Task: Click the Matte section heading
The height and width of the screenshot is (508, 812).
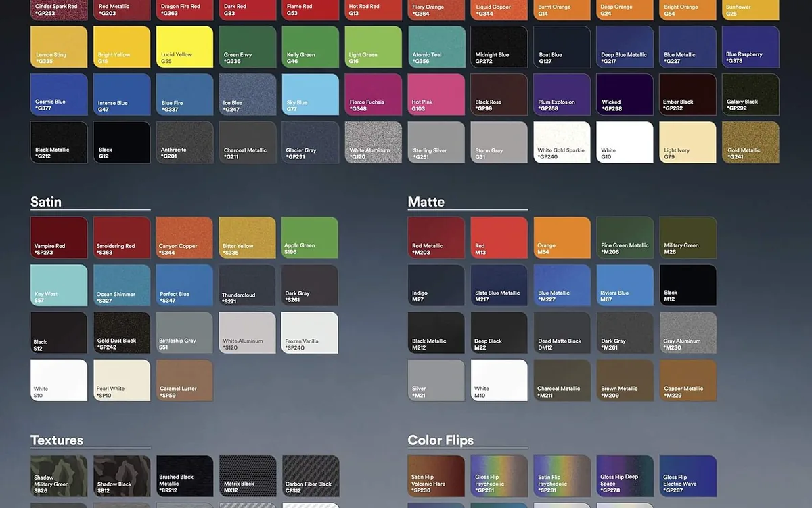Action: (x=426, y=202)
